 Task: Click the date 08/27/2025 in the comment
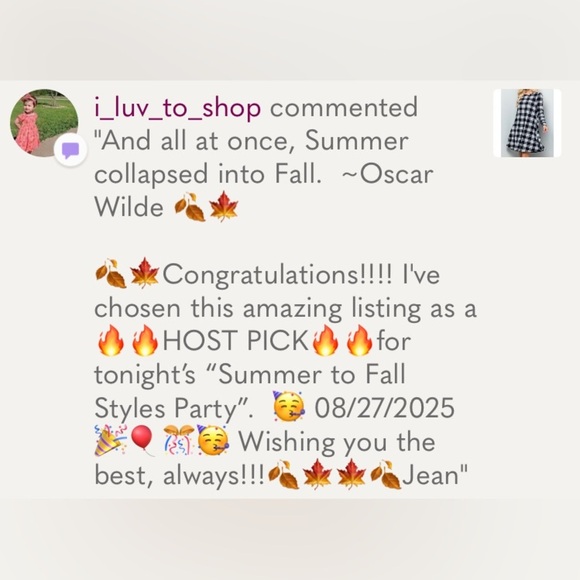click(385, 408)
